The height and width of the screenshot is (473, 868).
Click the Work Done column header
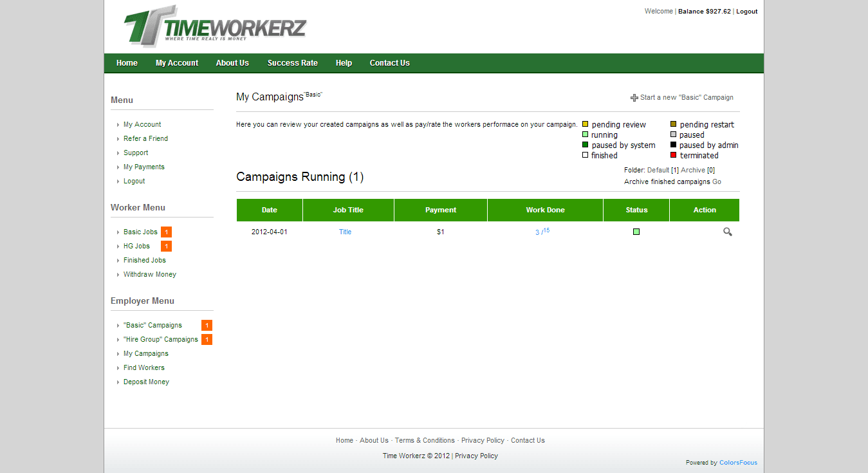545,210
